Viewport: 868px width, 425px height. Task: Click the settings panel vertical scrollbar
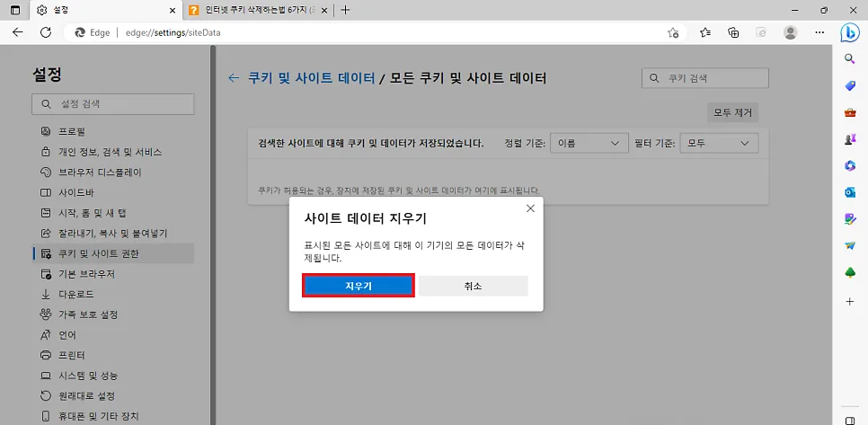(x=213, y=235)
